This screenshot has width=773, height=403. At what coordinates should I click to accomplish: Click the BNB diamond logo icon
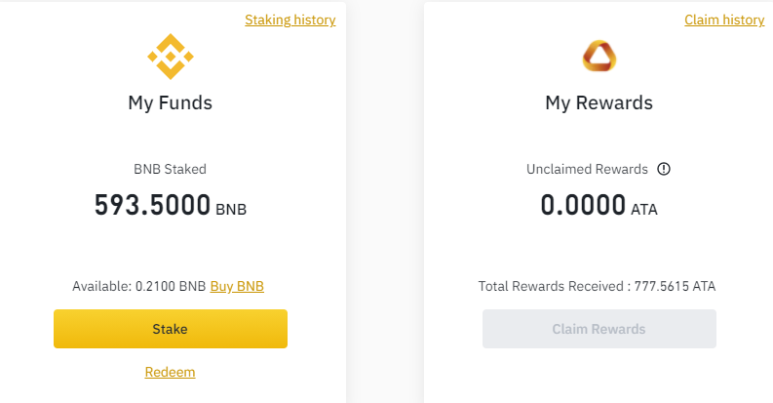[170, 56]
